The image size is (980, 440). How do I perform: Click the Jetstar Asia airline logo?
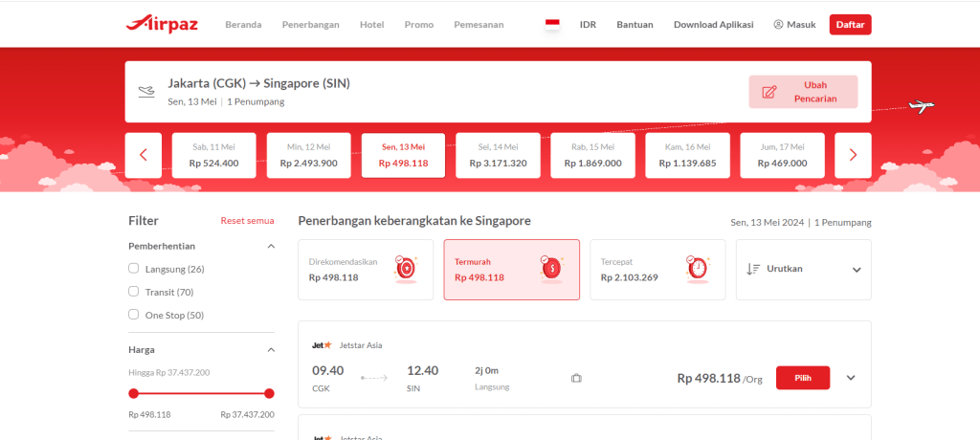click(x=322, y=345)
